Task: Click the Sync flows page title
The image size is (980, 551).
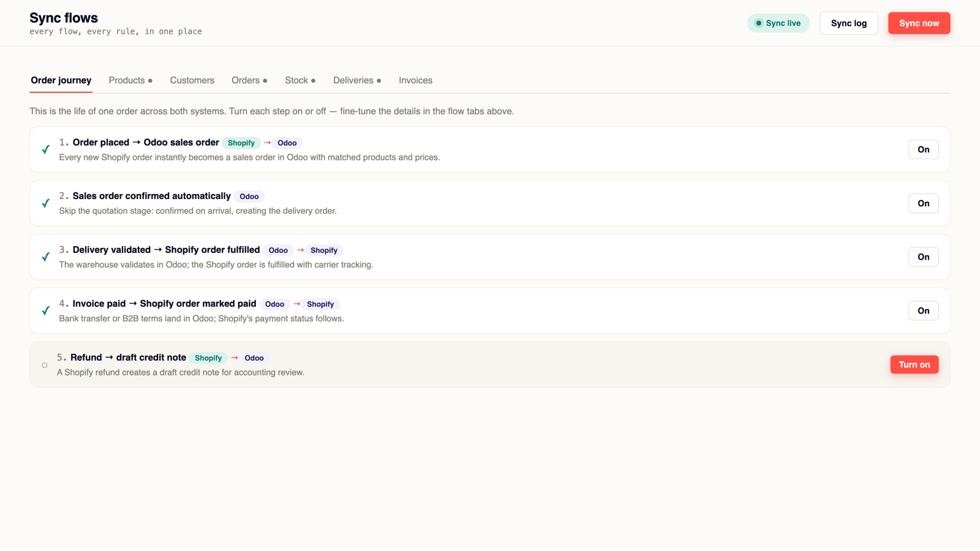Action: [64, 18]
